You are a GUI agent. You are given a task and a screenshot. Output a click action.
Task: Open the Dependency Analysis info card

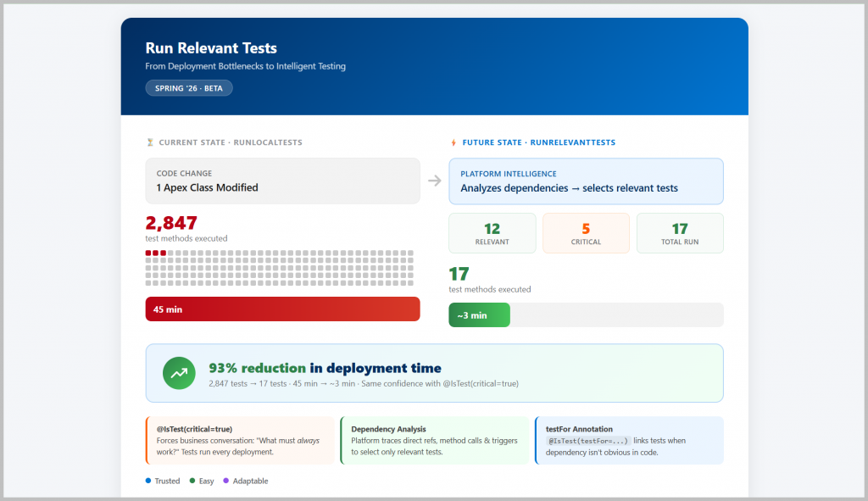coord(435,440)
